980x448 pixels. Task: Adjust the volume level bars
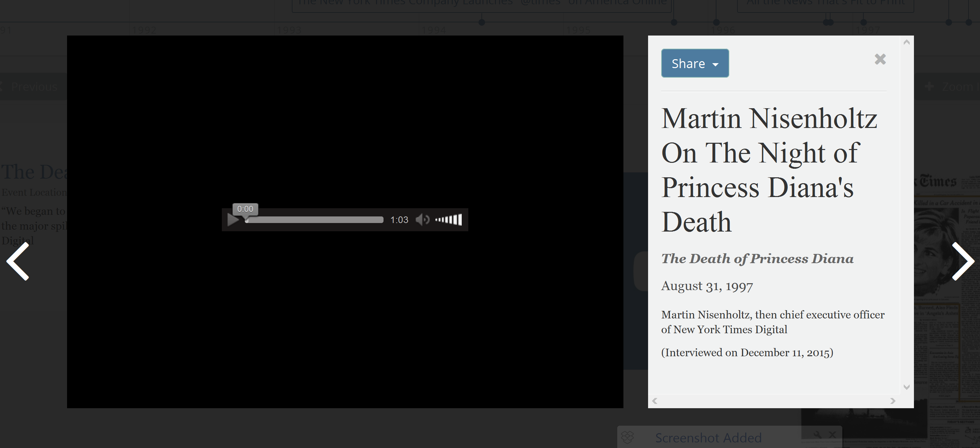tap(449, 220)
